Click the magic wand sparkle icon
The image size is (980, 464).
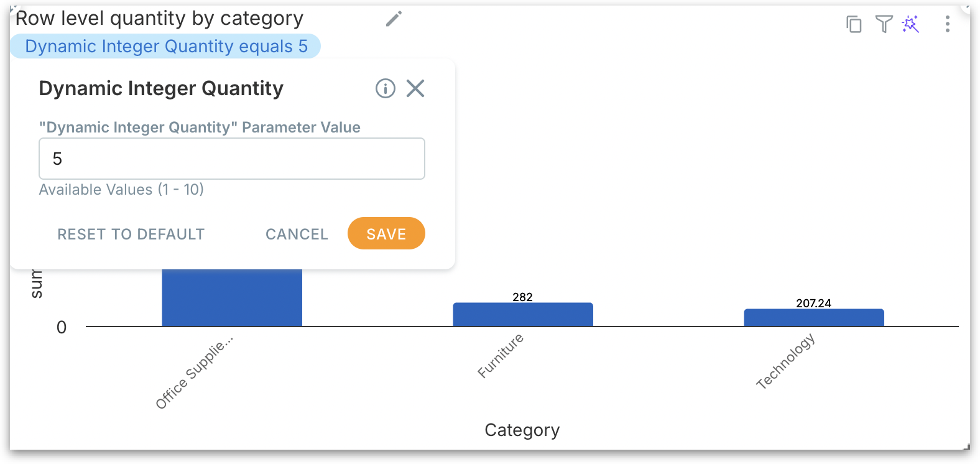tap(911, 24)
